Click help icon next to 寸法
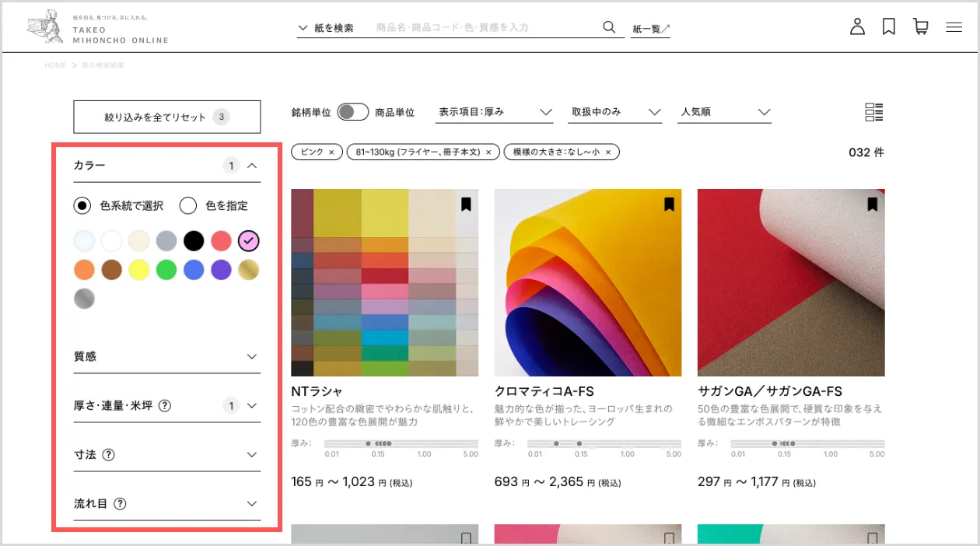 109,455
